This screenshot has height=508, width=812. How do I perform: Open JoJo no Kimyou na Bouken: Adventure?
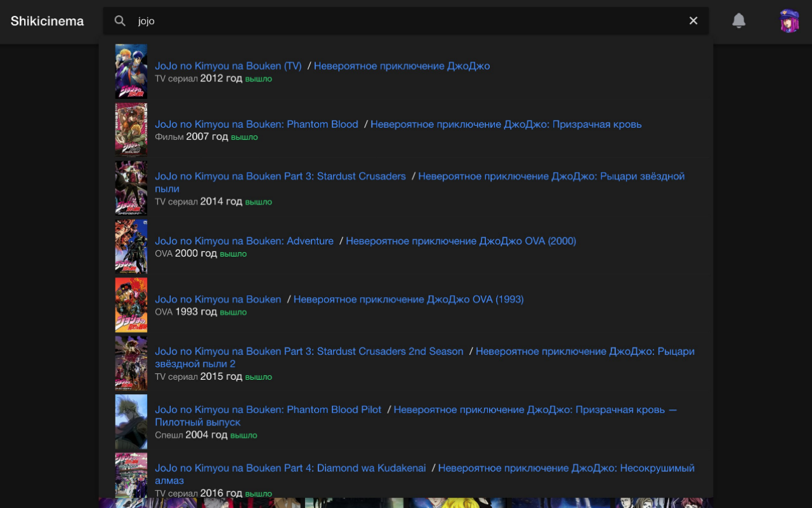click(244, 241)
